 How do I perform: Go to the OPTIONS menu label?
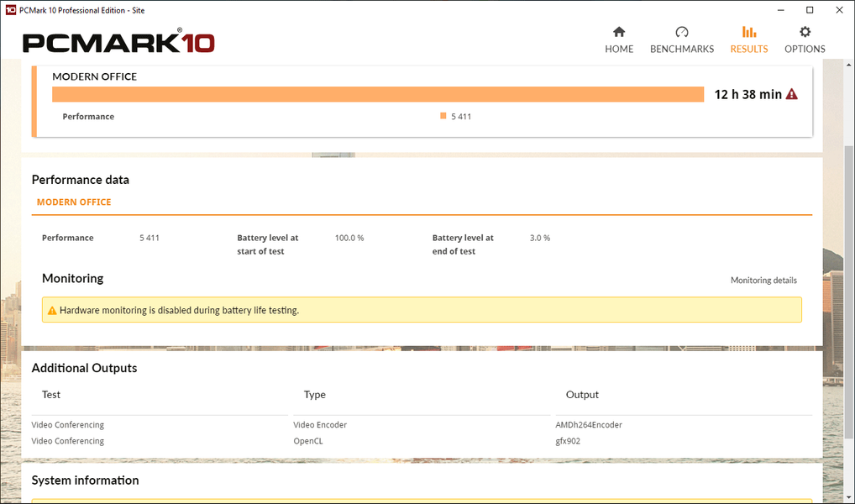point(805,49)
